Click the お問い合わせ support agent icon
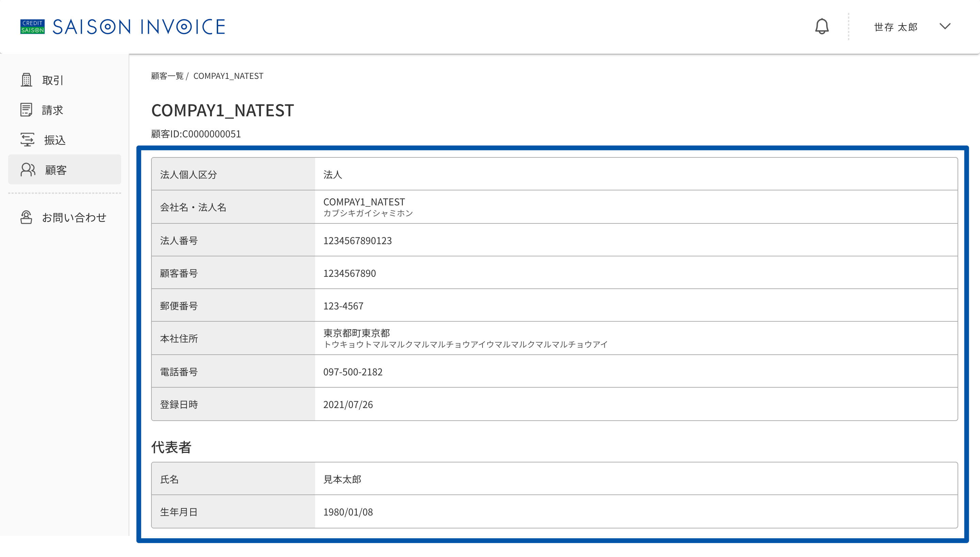This screenshot has width=980, height=557. coord(27,217)
